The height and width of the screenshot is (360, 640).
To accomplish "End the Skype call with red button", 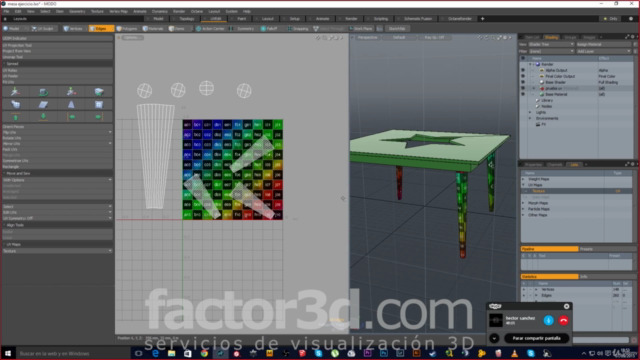I will (564, 320).
